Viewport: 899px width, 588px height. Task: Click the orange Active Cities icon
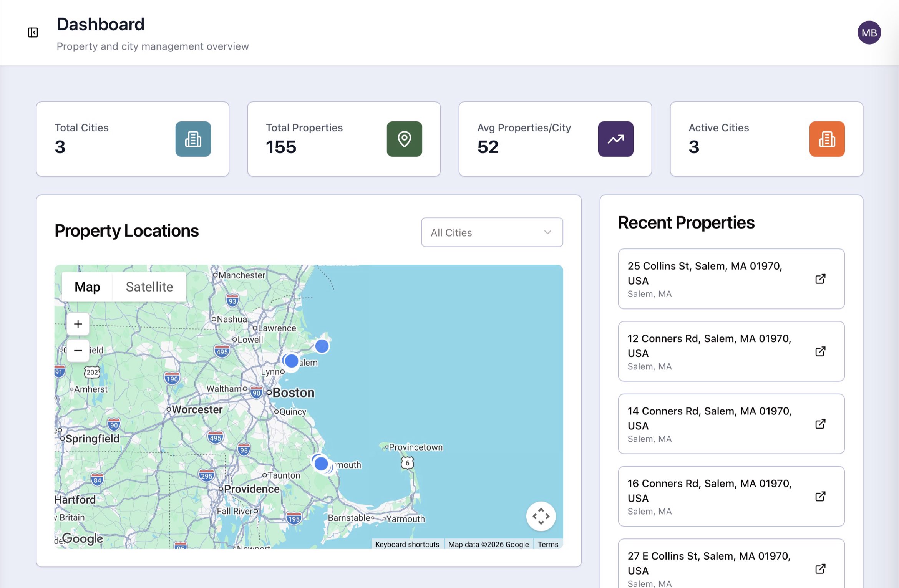click(x=827, y=139)
